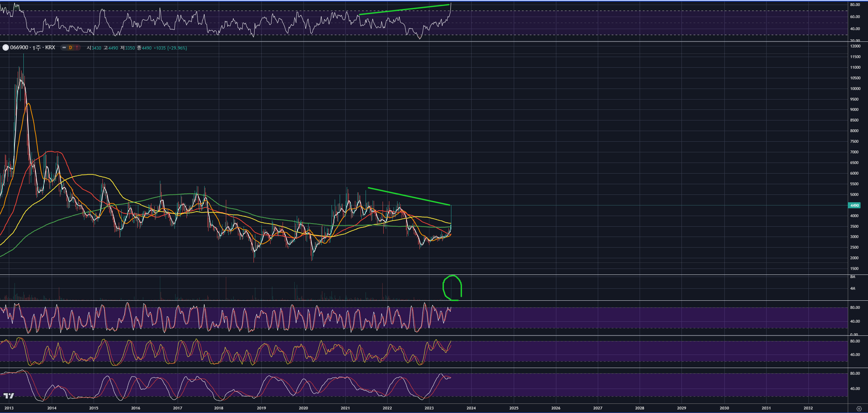The image size is (868, 413).
Task: Select the green trendline on RSI pane
Action: click(404, 10)
